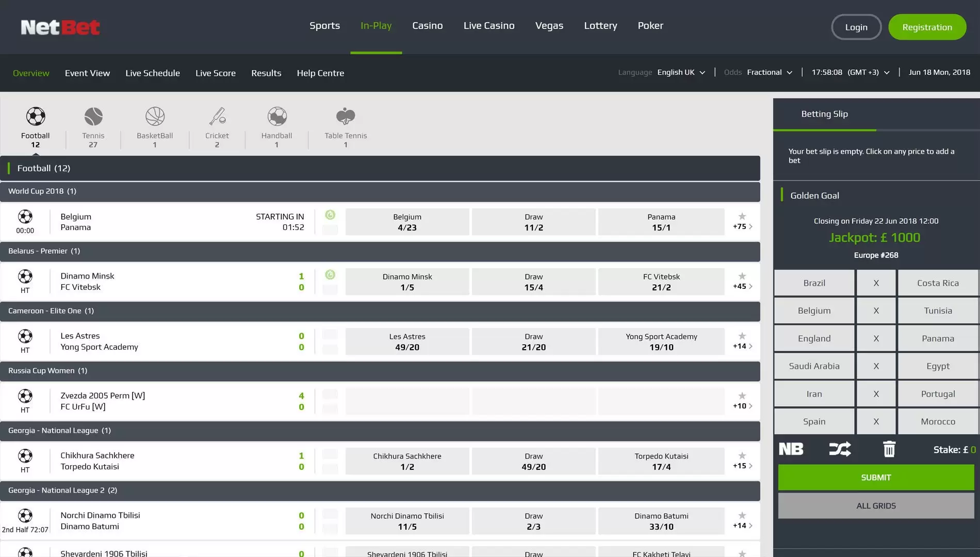Screen dimensions: 980x557
Task: Favorite the Les Astres match star
Action: (742, 336)
